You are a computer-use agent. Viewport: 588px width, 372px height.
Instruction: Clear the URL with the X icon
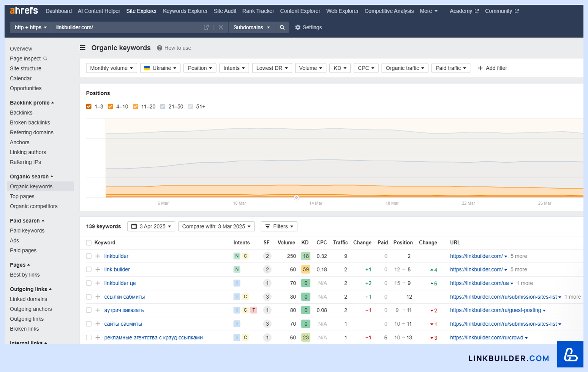point(221,27)
